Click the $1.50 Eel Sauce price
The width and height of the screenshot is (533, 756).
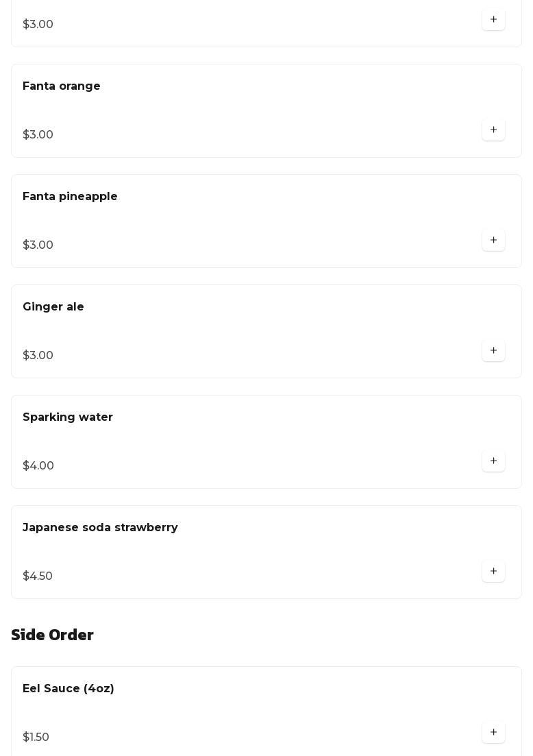click(36, 737)
